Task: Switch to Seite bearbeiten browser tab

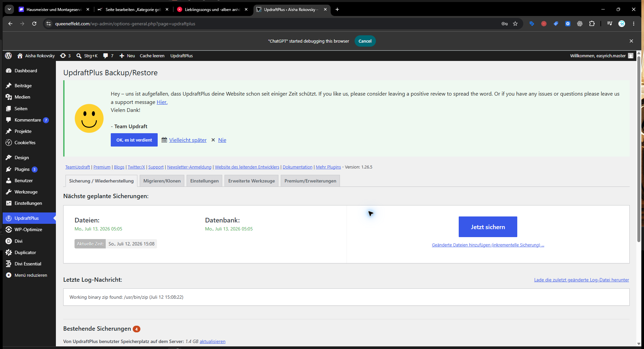Action: point(132,9)
